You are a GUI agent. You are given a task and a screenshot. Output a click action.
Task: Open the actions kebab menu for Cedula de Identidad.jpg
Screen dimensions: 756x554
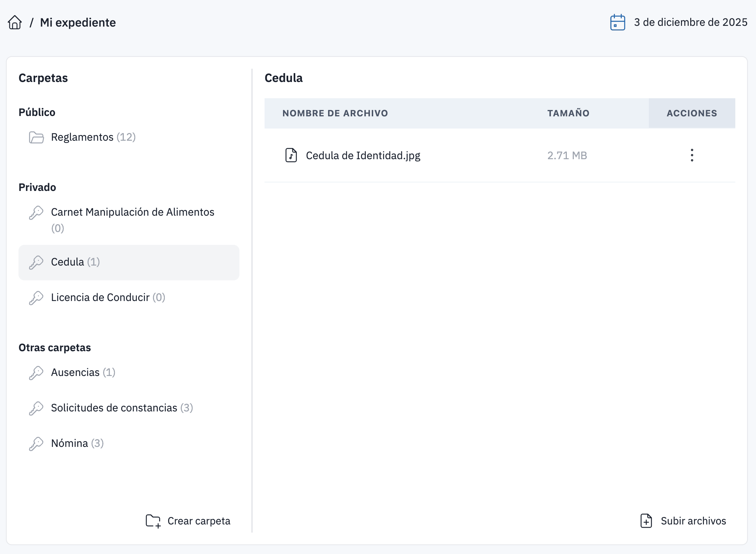tap(692, 155)
